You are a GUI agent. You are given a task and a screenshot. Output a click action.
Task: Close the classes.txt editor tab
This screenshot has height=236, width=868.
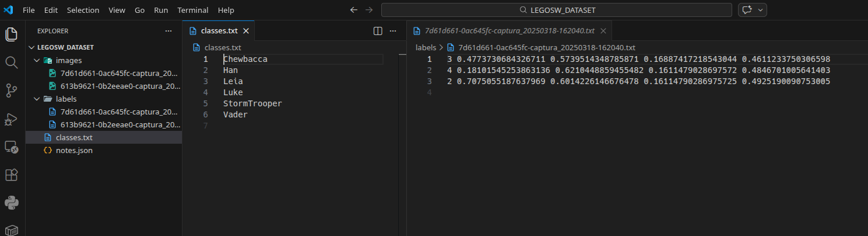pos(246,31)
